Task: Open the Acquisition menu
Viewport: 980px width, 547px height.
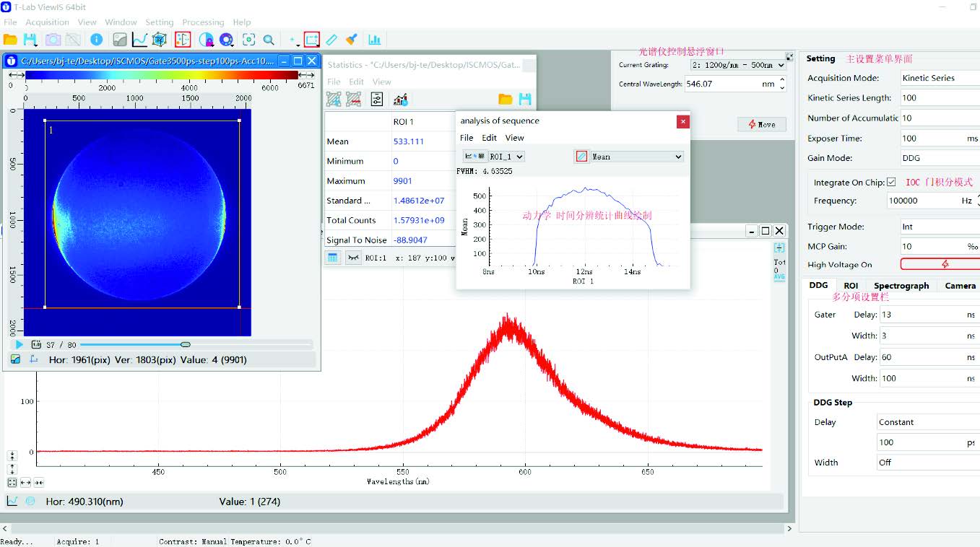Action: click(47, 22)
